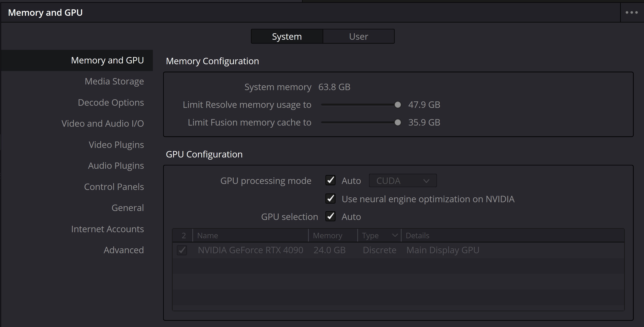Click the 'Memory Configuration' section heading
Viewport: 644px width, 327px height.
coord(213,61)
